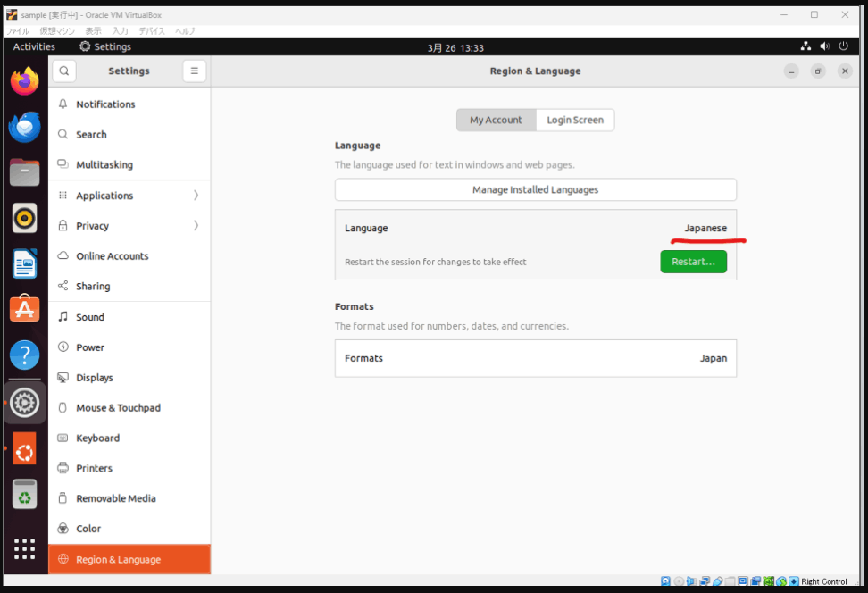
Task: Select Sharing in the sidebar
Action: click(x=129, y=287)
